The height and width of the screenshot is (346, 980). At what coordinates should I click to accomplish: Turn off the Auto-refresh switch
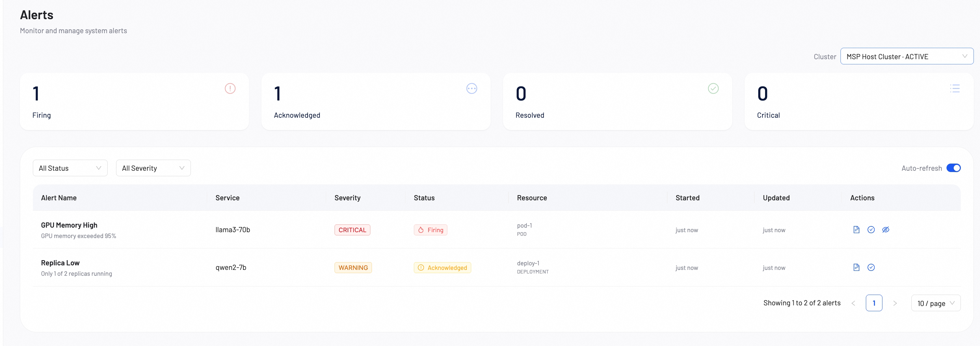point(953,168)
